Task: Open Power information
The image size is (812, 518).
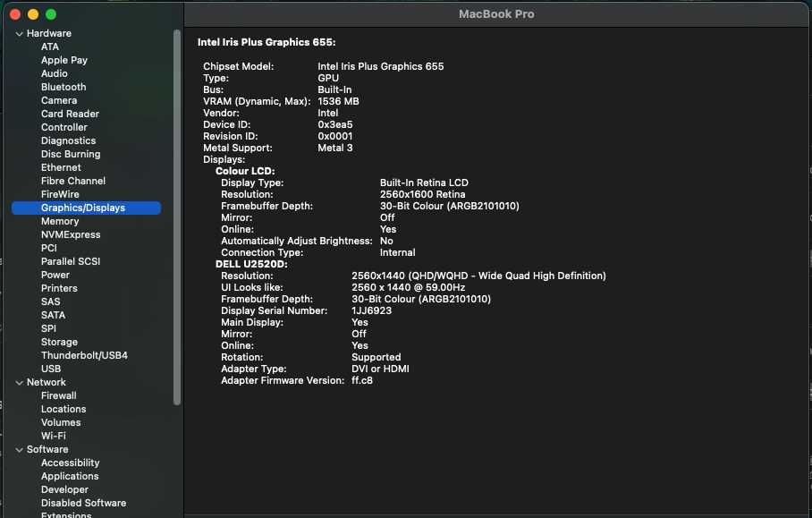Action: pyautogui.click(x=55, y=275)
